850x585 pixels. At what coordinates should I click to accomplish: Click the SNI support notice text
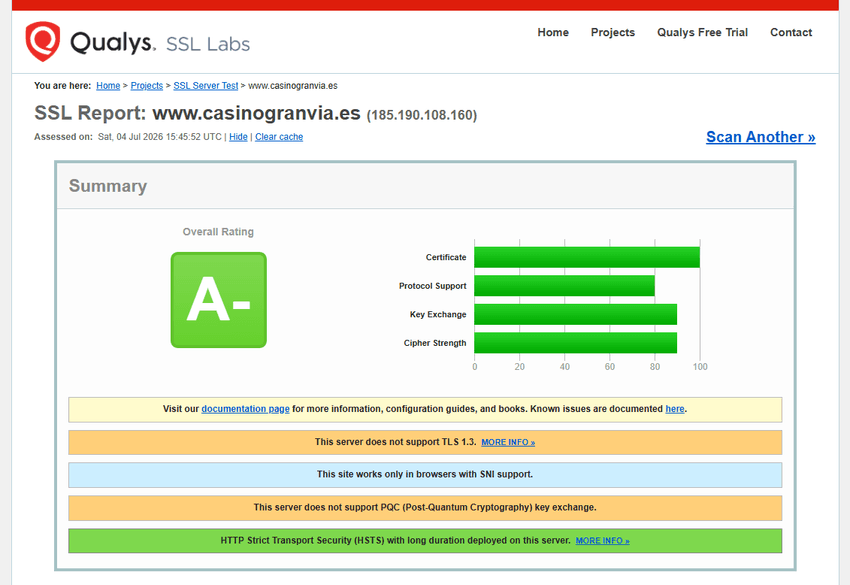point(425,474)
